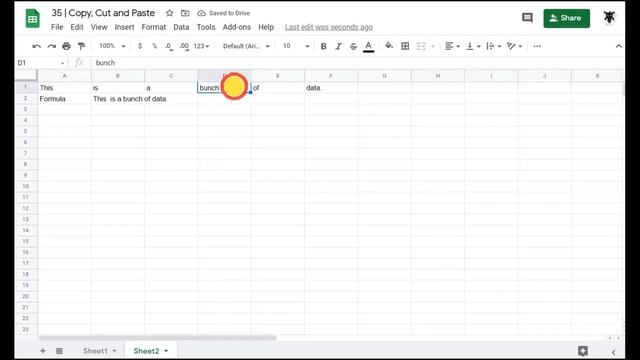Open the text rotation dropdown

coord(514,46)
